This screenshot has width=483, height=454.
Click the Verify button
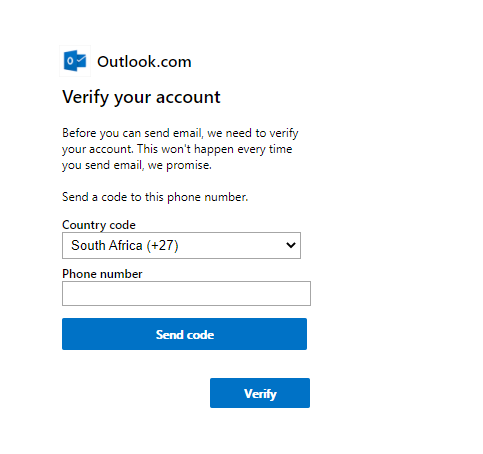tap(260, 393)
